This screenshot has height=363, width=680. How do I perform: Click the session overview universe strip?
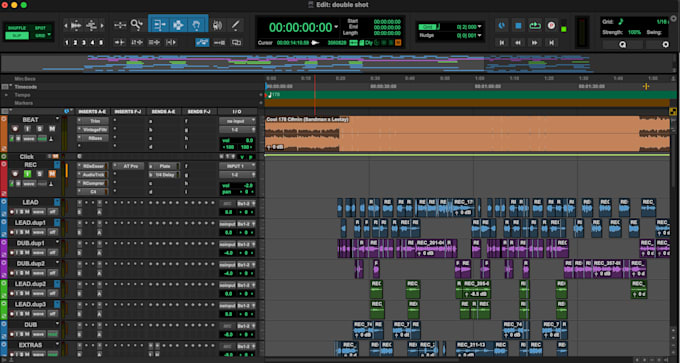338,63
